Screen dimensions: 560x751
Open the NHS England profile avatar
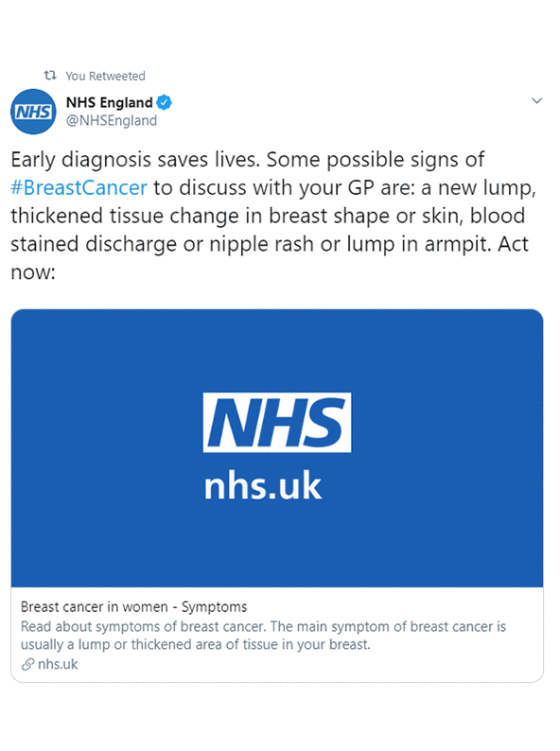click(x=33, y=112)
